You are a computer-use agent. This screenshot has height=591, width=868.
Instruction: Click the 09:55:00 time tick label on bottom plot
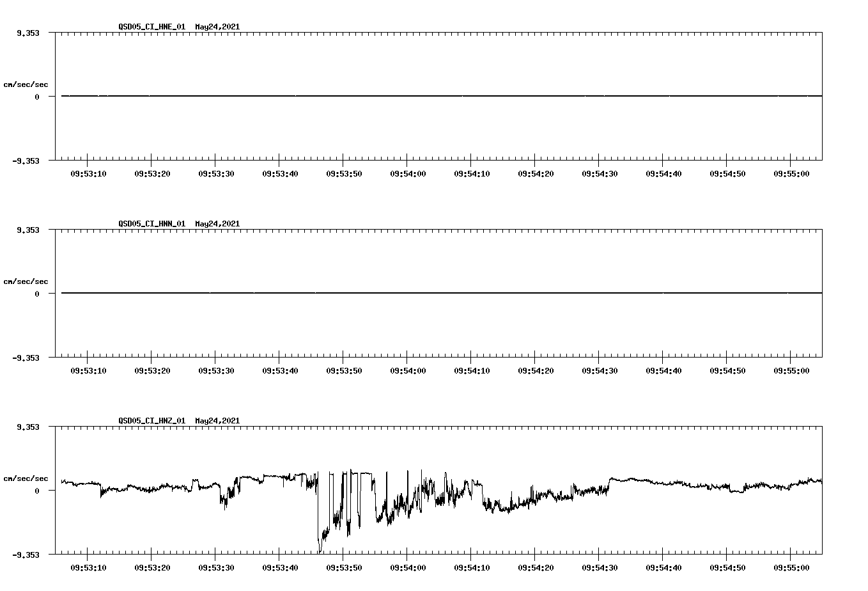(791, 567)
